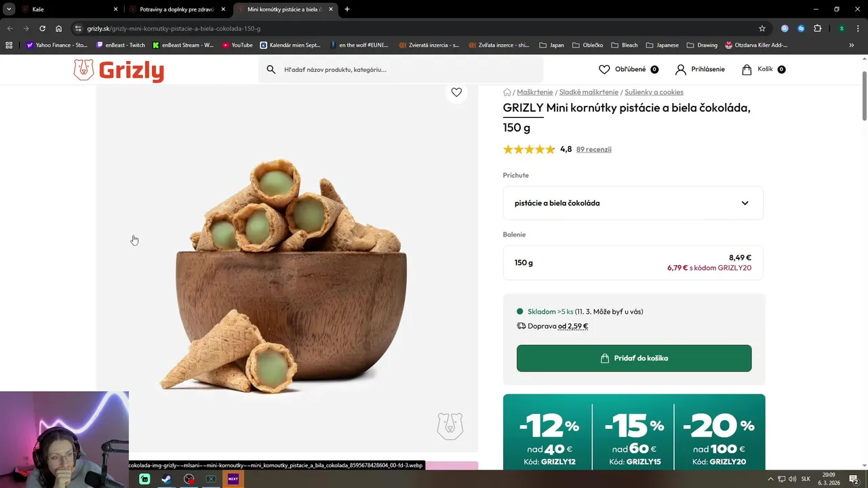
Task: Click the search magnifier icon
Action: [271, 69]
